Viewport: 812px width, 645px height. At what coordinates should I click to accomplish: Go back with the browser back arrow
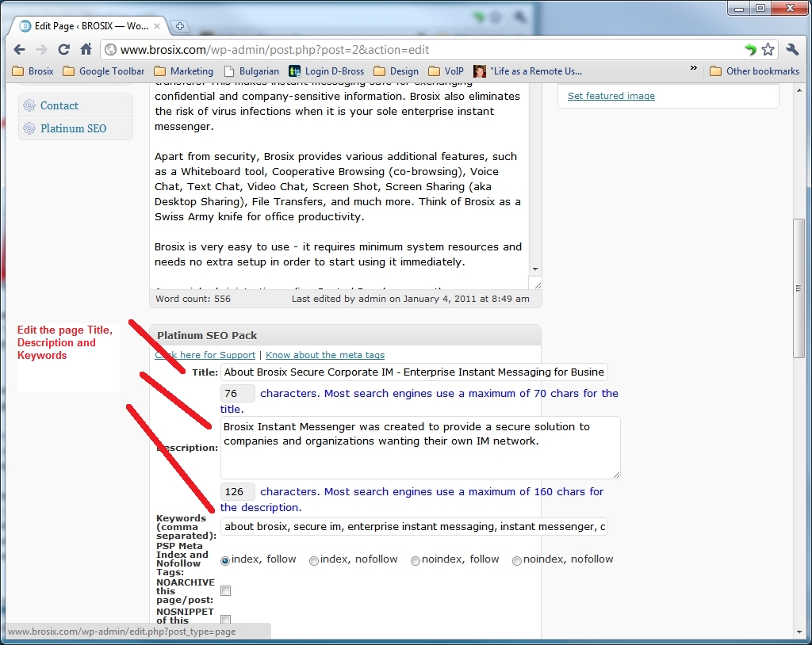tap(20, 50)
